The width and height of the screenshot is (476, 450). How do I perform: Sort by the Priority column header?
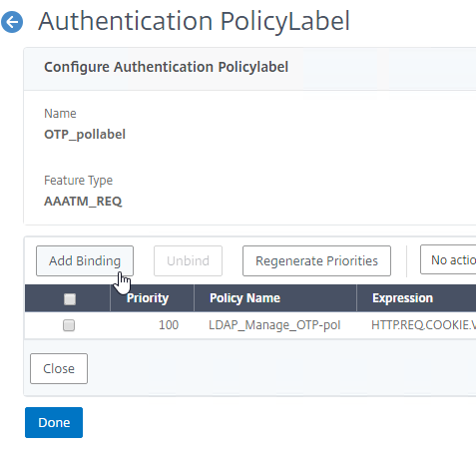[x=148, y=298]
